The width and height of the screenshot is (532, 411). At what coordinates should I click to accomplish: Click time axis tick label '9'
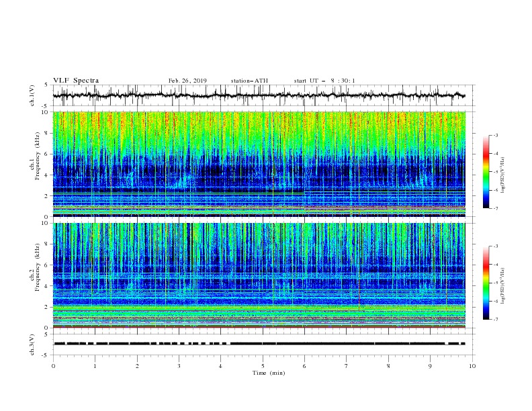[x=430, y=366]
